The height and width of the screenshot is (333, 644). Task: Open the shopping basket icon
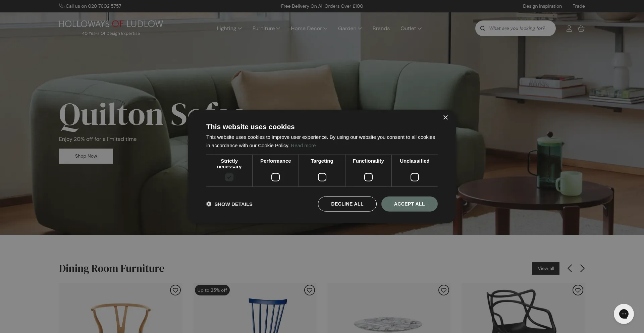(581, 29)
